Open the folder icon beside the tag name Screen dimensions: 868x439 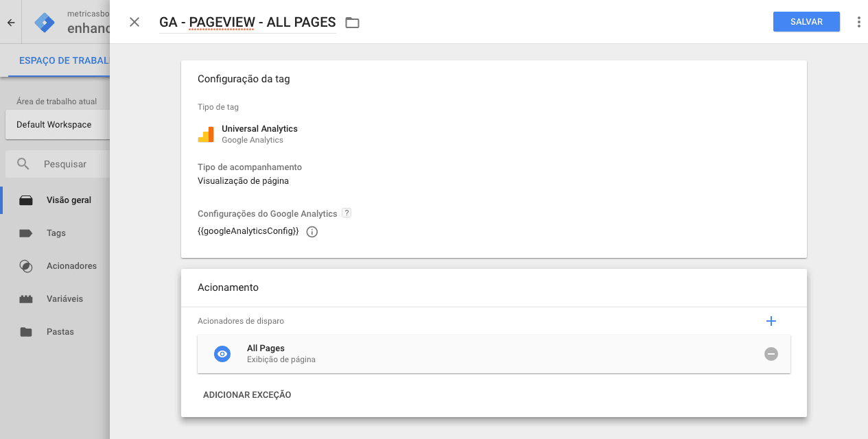click(352, 22)
